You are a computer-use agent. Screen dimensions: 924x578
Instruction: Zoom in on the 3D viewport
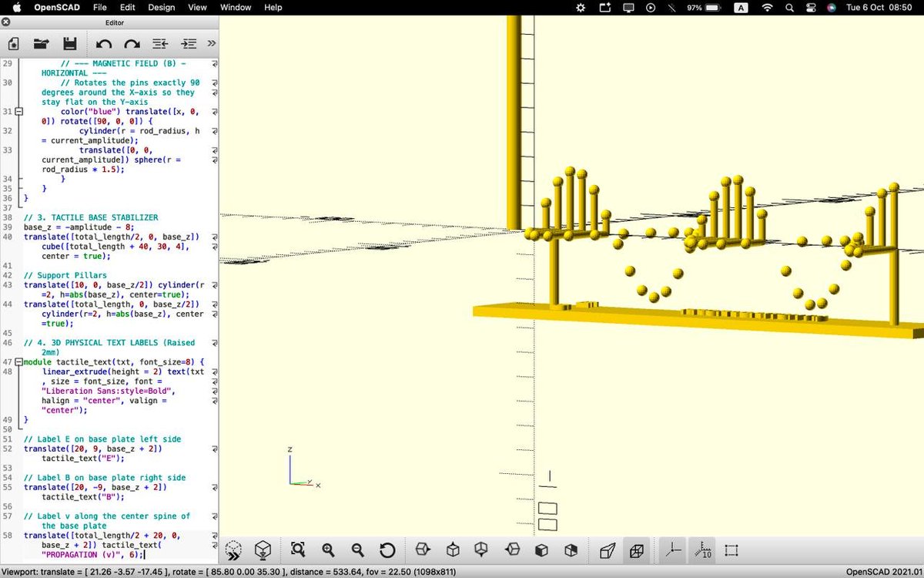pyautogui.click(x=328, y=550)
